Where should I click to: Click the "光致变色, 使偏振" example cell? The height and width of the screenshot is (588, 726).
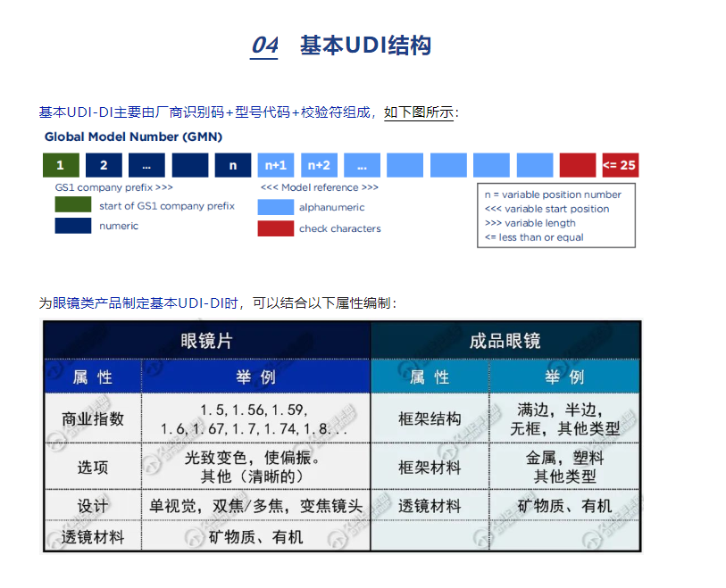click(255, 467)
